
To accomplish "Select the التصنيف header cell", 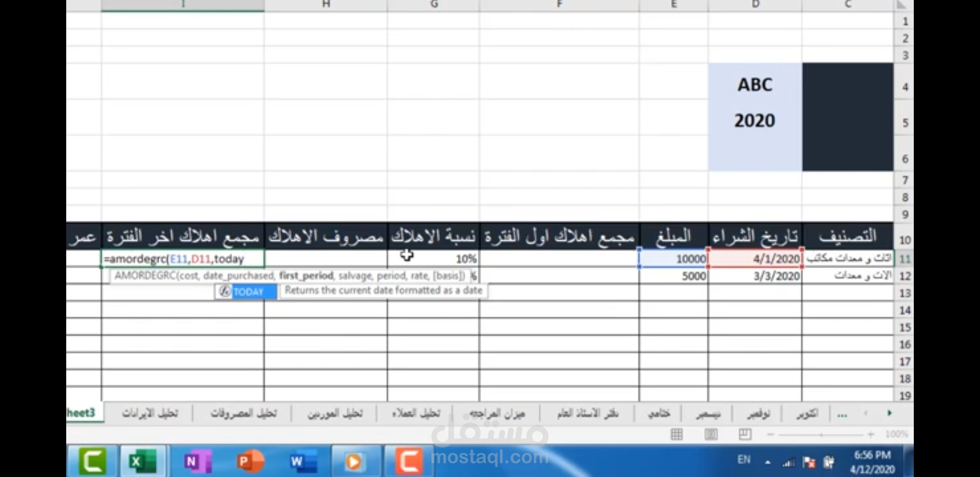I will (x=848, y=236).
